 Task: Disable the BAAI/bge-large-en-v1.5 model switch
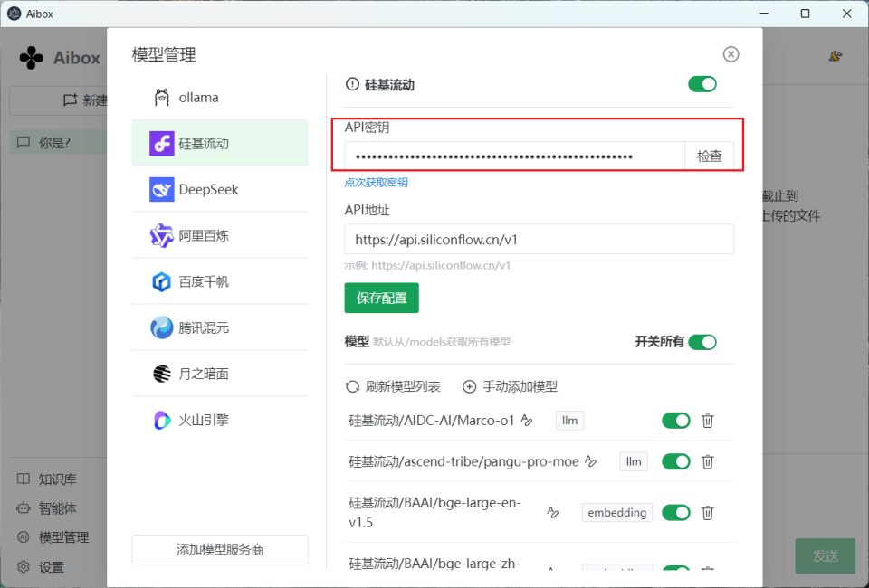tap(676, 513)
